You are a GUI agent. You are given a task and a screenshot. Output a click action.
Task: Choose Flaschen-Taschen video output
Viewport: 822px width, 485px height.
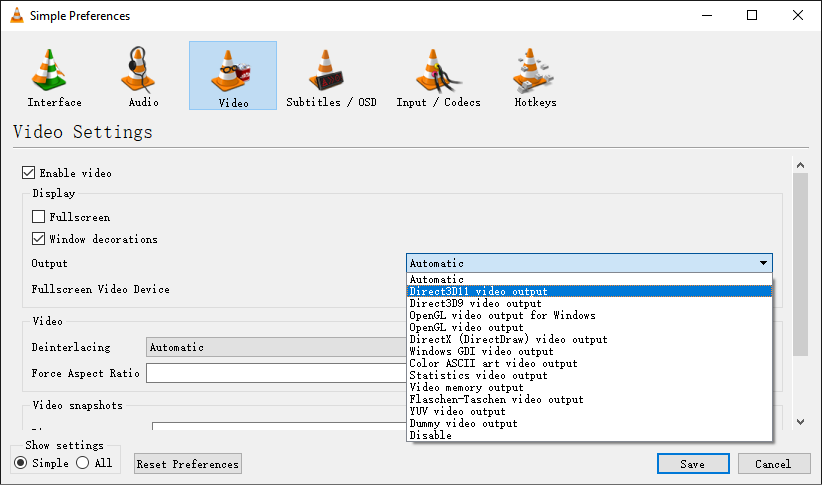pos(589,400)
